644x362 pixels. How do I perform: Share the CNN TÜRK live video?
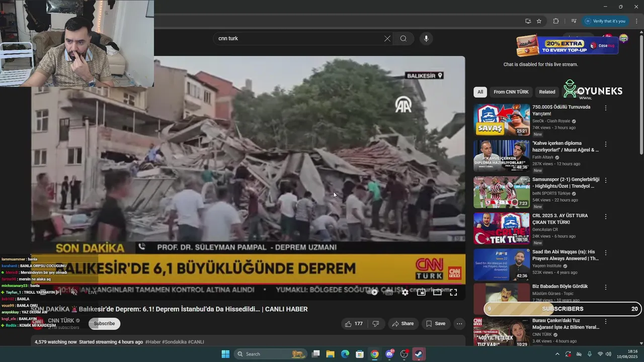pyautogui.click(x=403, y=324)
